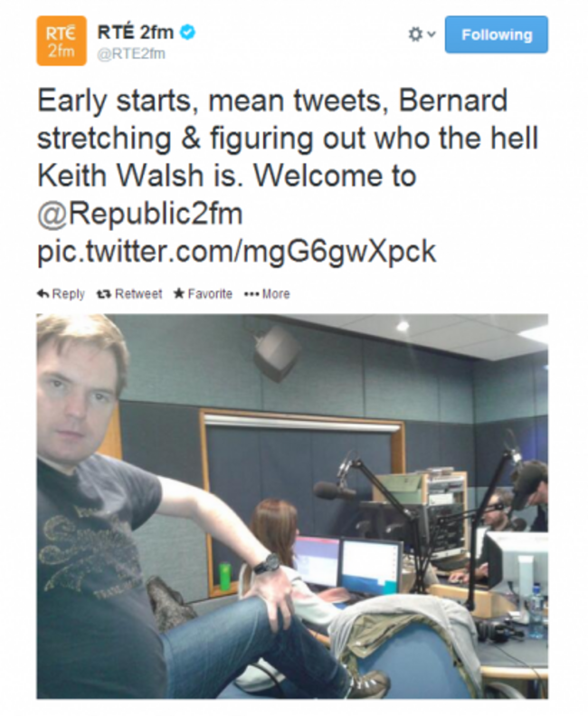Click the Retweet arrows icon
This screenshot has width=588, height=716.
pos(104,293)
